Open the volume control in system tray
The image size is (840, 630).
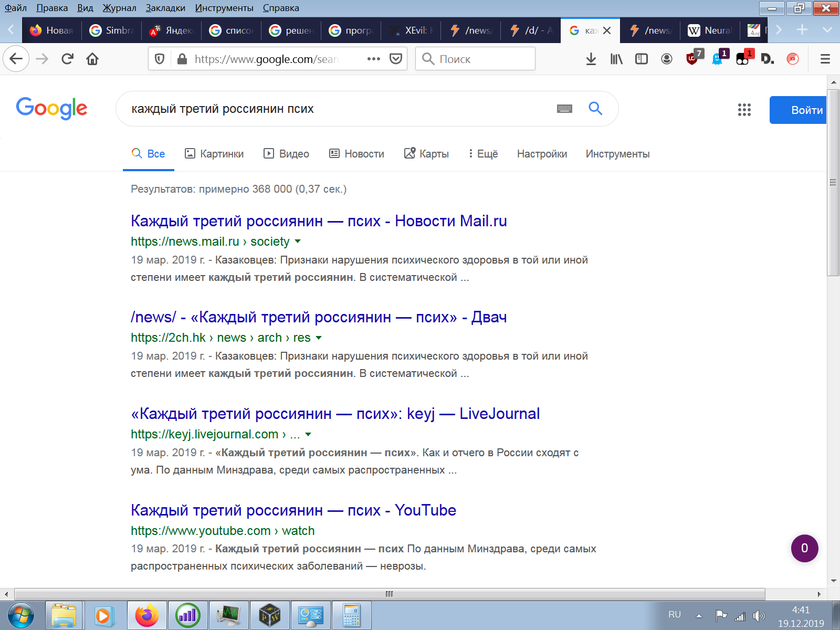(x=759, y=616)
